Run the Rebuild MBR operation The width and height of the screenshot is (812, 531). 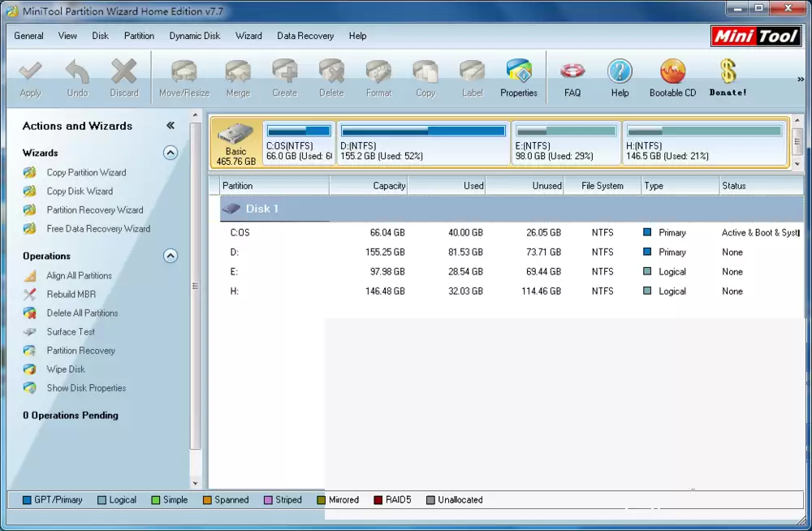point(71,294)
